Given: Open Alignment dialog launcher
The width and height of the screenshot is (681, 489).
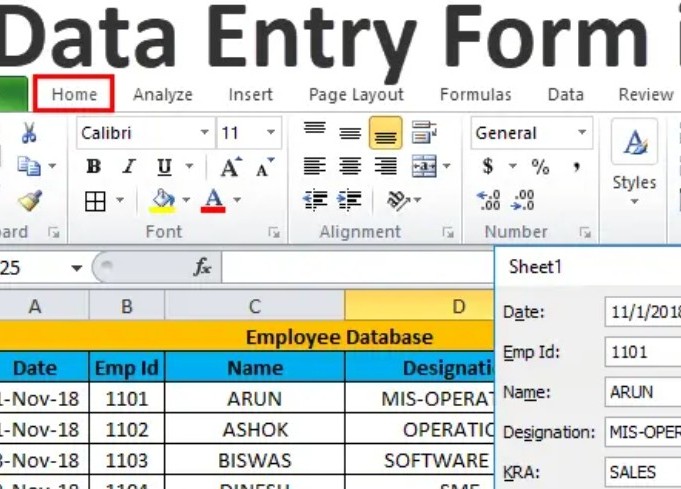Looking at the screenshot, I should (x=448, y=233).
